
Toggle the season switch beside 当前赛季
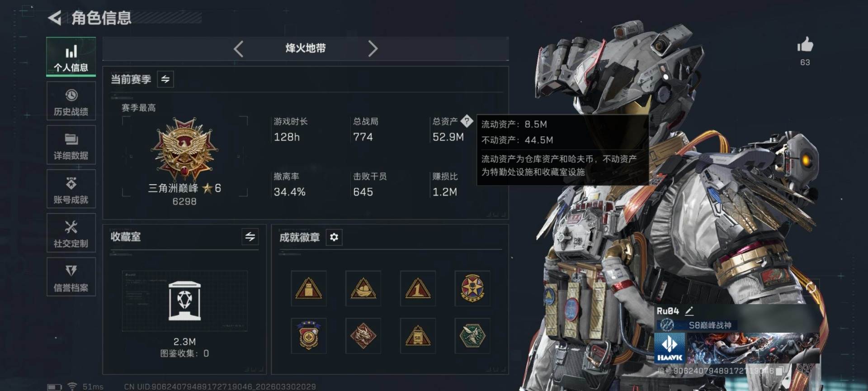165,79
